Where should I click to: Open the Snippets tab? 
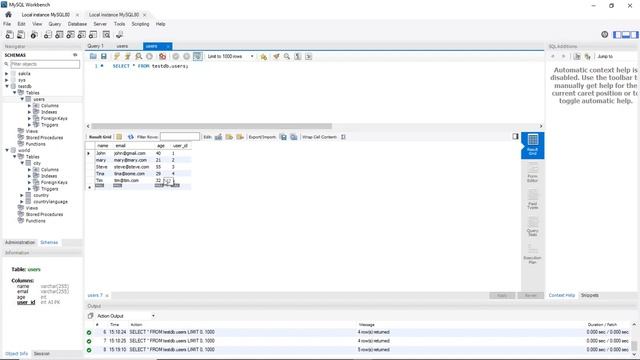pos(590,295)
